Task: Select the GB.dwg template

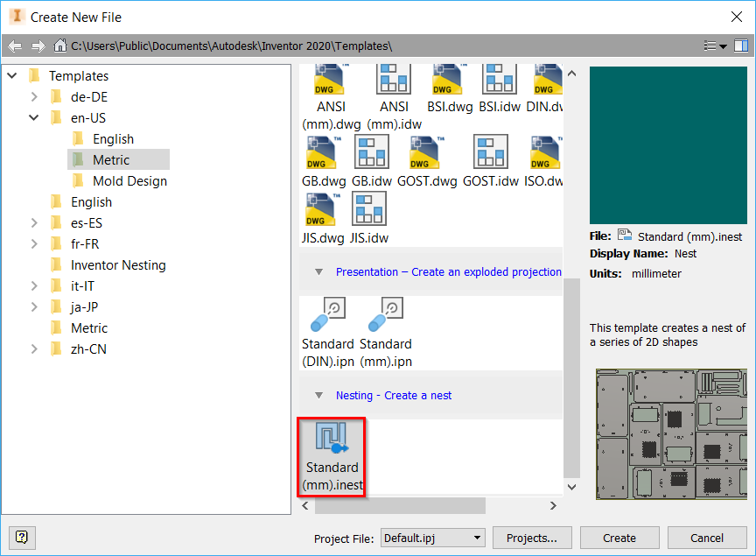Action: (x=322, y=152)
